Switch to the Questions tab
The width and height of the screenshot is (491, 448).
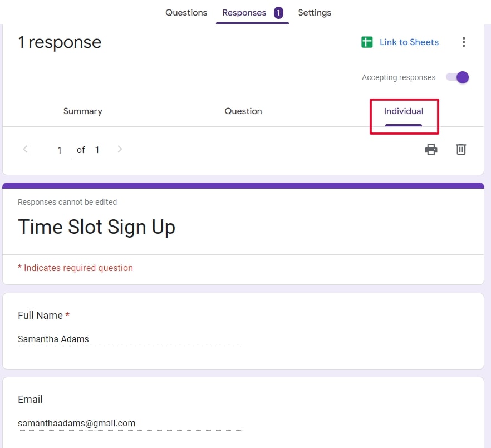[186, 12]
